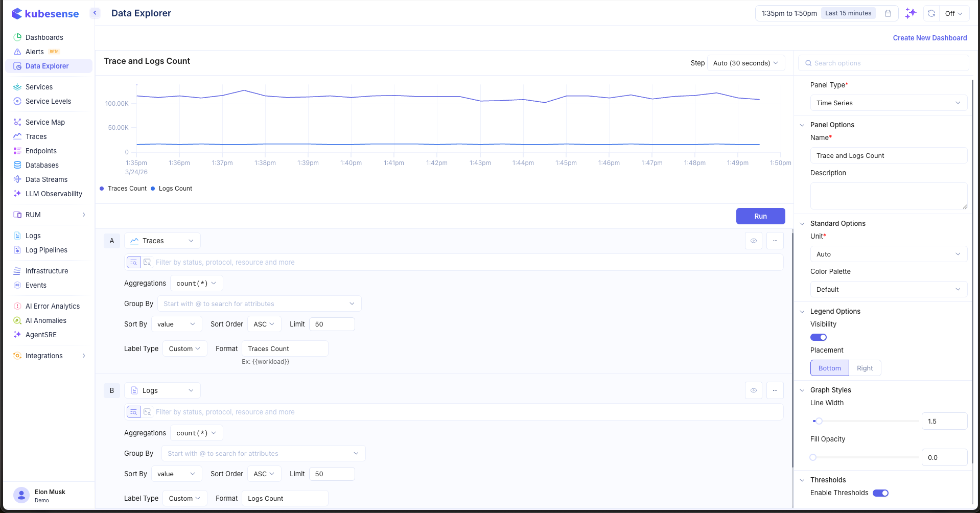Select query A filter builder mode icon
The width and height of the screenshot is (980, 513).
pos(133,262)
